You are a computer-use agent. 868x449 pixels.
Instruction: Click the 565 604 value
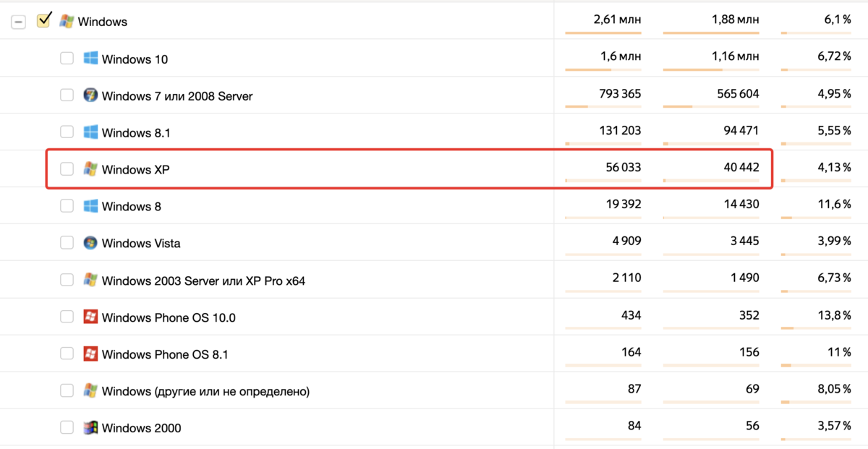click(x=739, y=93)
